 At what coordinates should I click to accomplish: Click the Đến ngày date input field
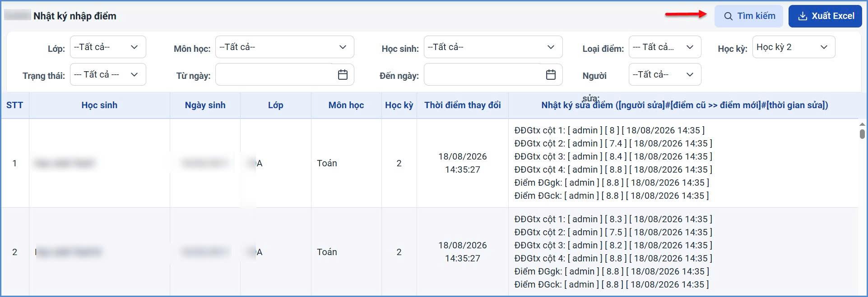click(x=493, y=74)
